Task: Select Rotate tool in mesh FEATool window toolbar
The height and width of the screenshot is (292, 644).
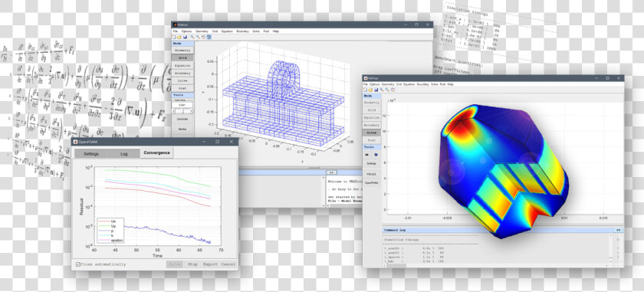Action: coord(203,37)
